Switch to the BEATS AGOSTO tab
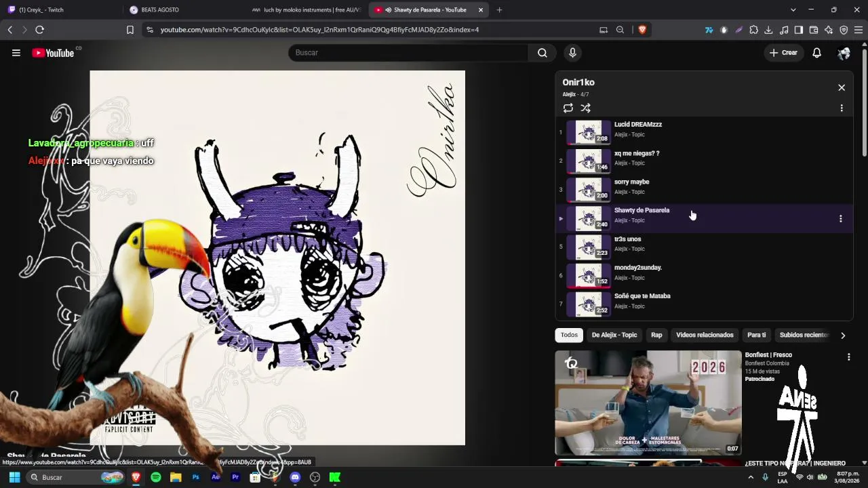Viewport: 868px width, 488px height. 183,10
